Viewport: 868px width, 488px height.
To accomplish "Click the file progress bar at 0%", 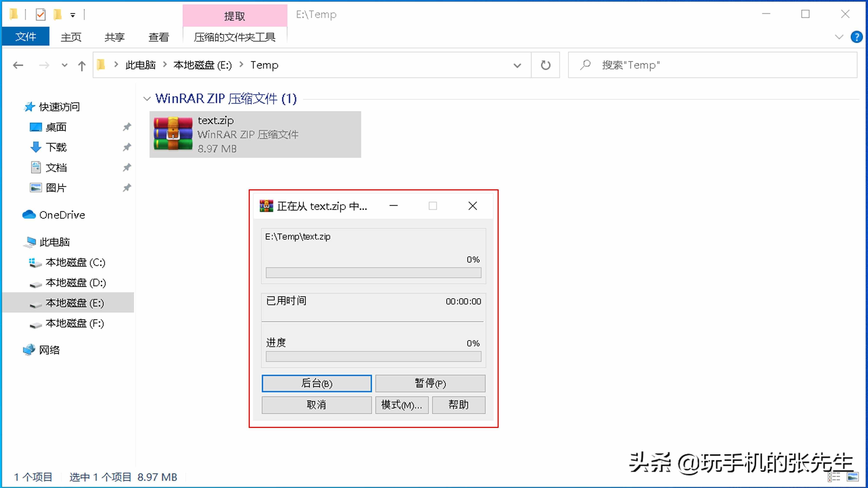I will [373, 273].
